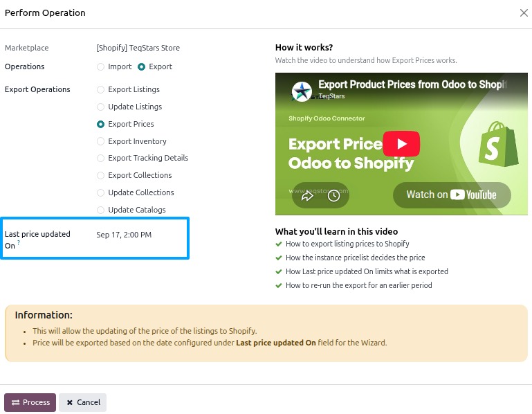Screen dimensions: 532x414
Task: Click the TeqStars channel name
Action: pos(331,96)
